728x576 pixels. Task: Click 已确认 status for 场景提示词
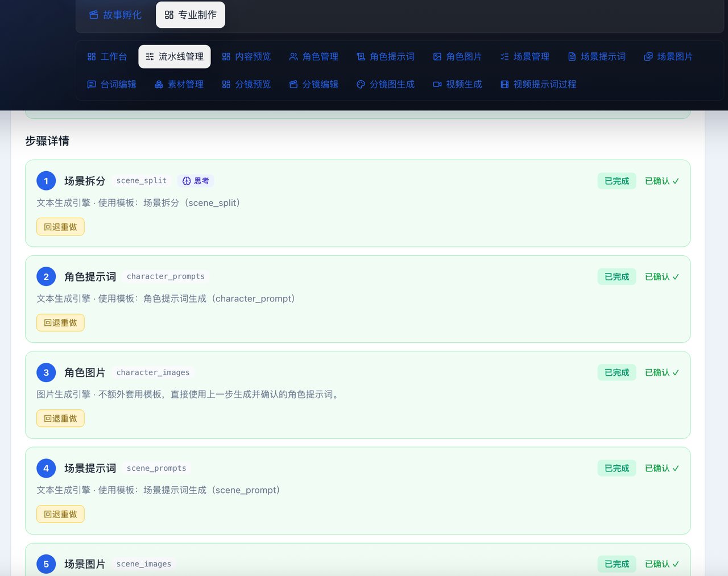(x=661, y=469)
